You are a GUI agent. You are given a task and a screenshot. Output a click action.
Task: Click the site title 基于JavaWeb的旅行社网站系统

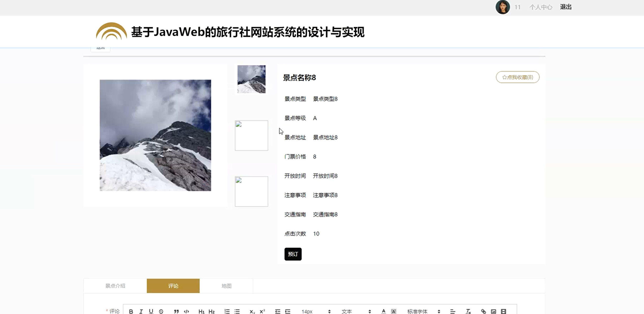[x=248, y=32]
